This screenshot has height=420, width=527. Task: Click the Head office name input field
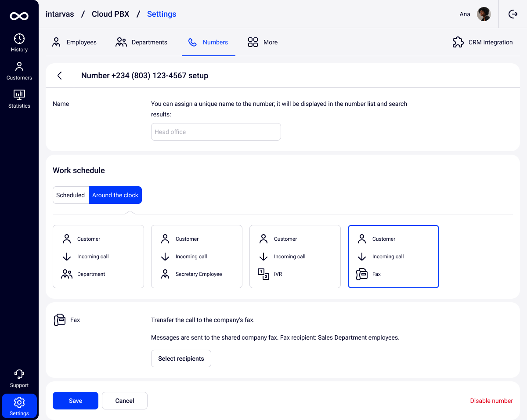[x=216, y=132]
